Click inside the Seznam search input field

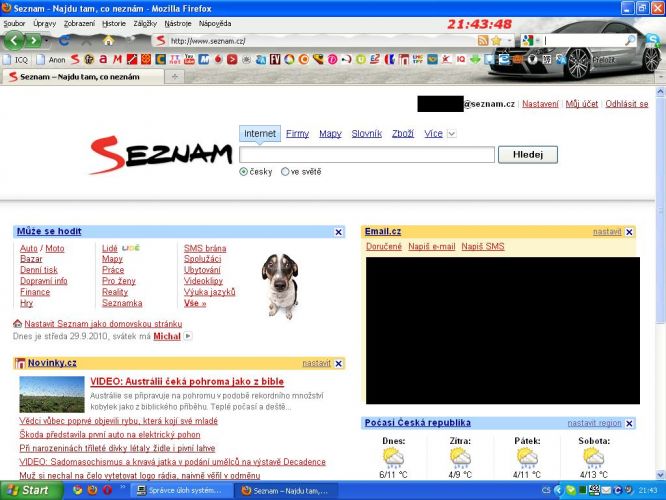pyautogui.click(x=367, y=155)
